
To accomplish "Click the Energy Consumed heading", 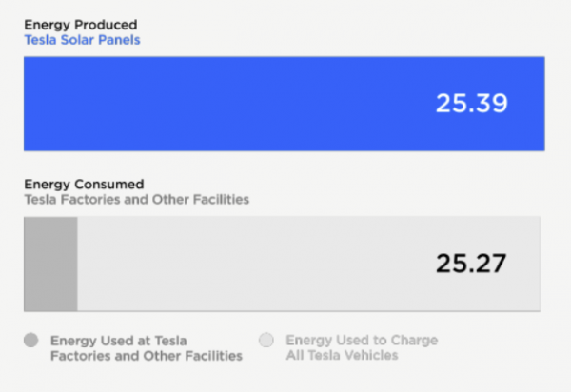I will point(84,184).
